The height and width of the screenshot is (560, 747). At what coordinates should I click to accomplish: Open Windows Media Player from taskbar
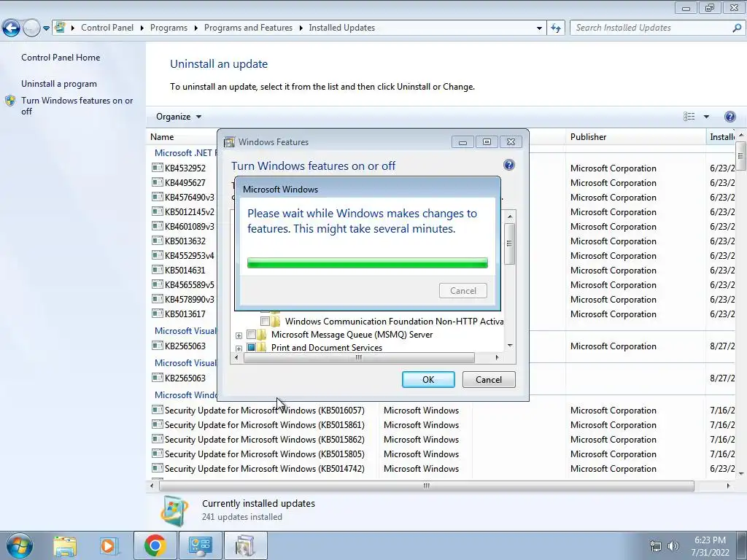click(108, 546)
